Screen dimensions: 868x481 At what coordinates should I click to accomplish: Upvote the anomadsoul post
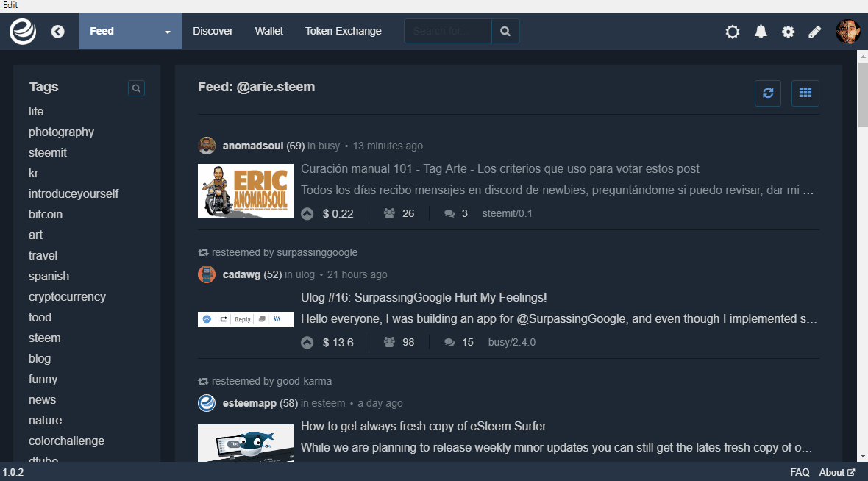tap(307, 213)
